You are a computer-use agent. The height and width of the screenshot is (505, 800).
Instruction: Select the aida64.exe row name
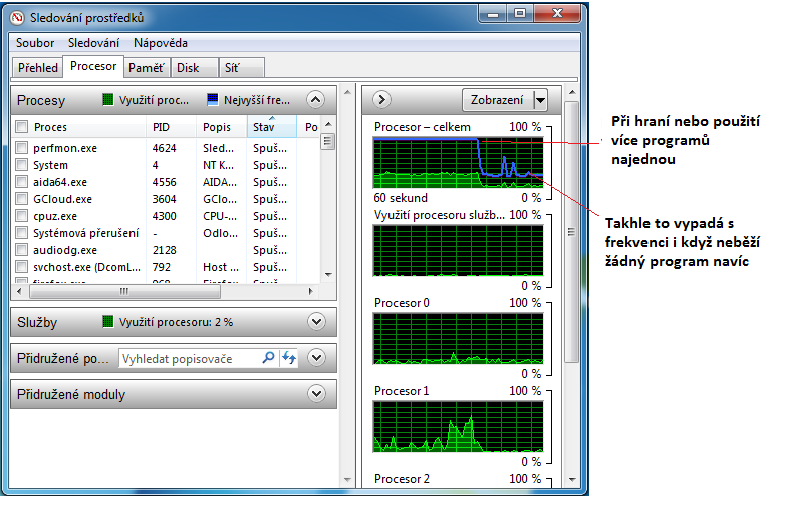(60, 182)
